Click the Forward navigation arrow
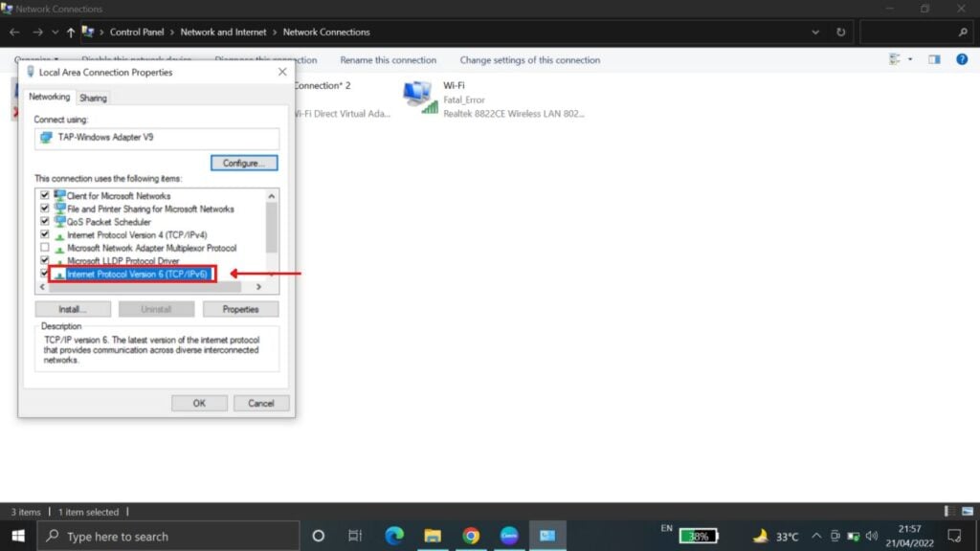This screenshot has height=551, width=980. [37, 32]
